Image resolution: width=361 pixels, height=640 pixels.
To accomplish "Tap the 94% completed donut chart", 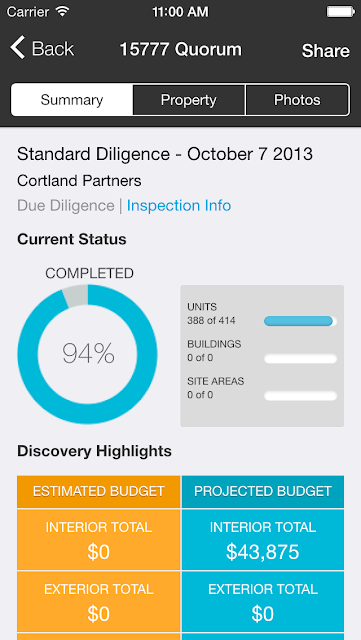I will pos(87,354).
